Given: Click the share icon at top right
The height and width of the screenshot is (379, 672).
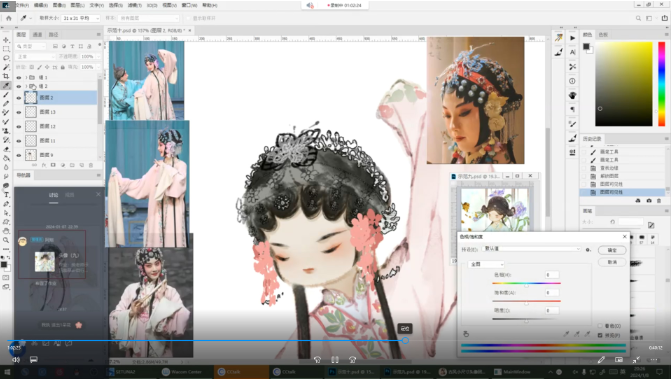Looking at the screenshot, I should coord(665,18).
